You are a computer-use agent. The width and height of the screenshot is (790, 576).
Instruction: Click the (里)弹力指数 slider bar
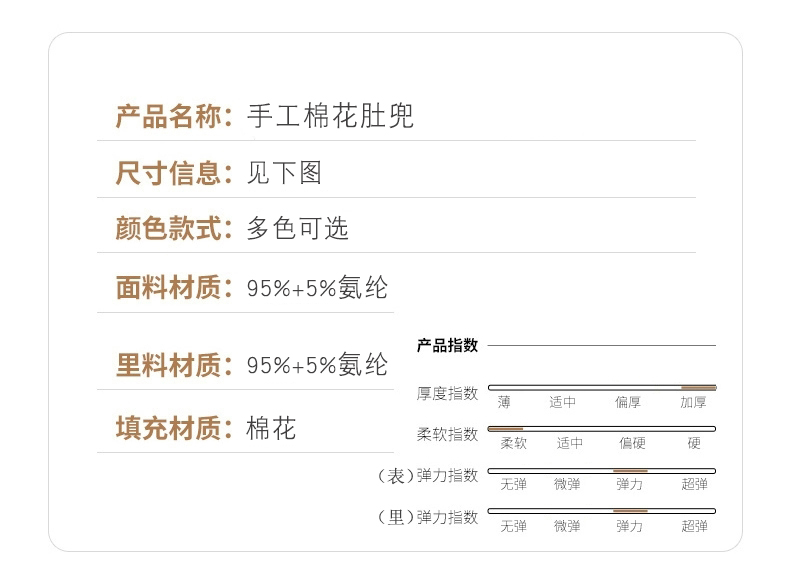(x=602, y=511)
